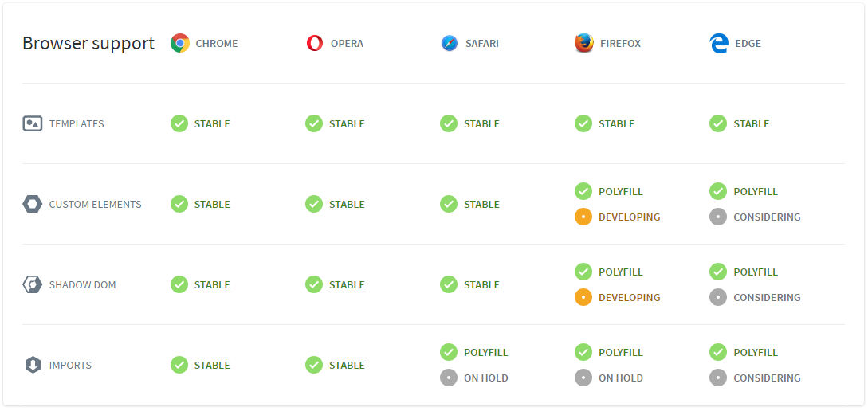
Task: Click the FIREFOX column header text
Action: pyautogui.click(x=621, y=43)
